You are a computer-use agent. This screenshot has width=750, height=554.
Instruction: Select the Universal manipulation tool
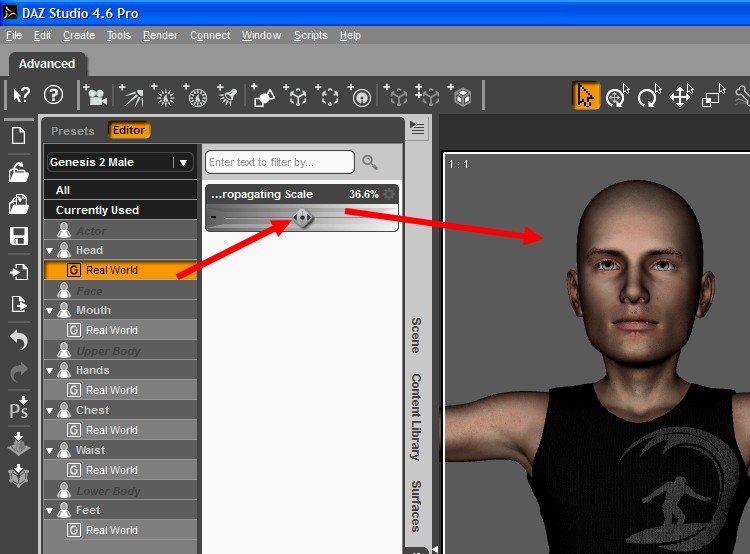pyautogui.click(x=617, y=95)
